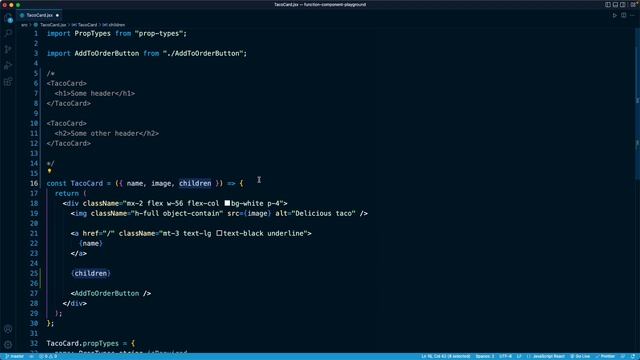
Task: Click the TacoCard.jsx breadcrumb
Action: click(53, 25)
